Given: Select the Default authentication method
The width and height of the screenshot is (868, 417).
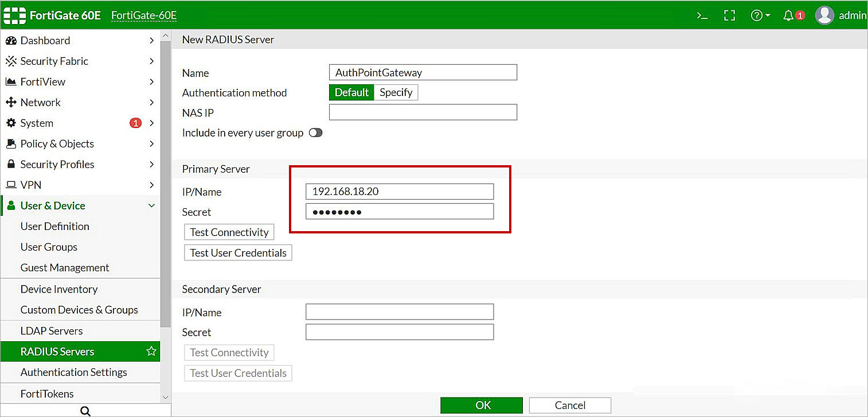Looking at the screenshot, I should [351, 92].
